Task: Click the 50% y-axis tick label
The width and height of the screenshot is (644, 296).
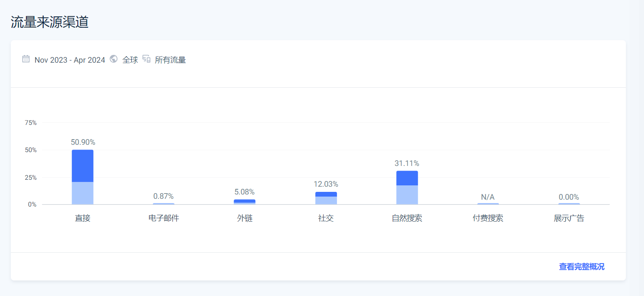Action: click(x=31, y=150)
